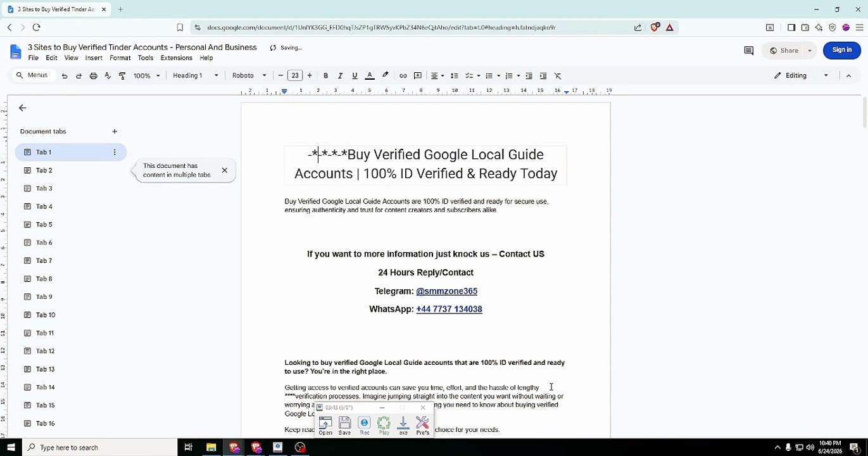
Task: Click the recorder Rec button
Action: [x=364, y=426]
